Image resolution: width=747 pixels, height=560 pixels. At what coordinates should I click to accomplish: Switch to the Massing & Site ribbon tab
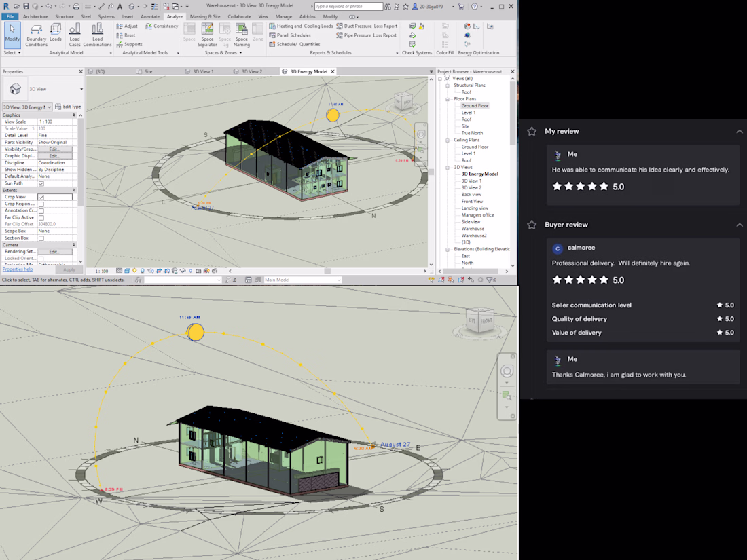pyautogui.click(x=204, y=16)
